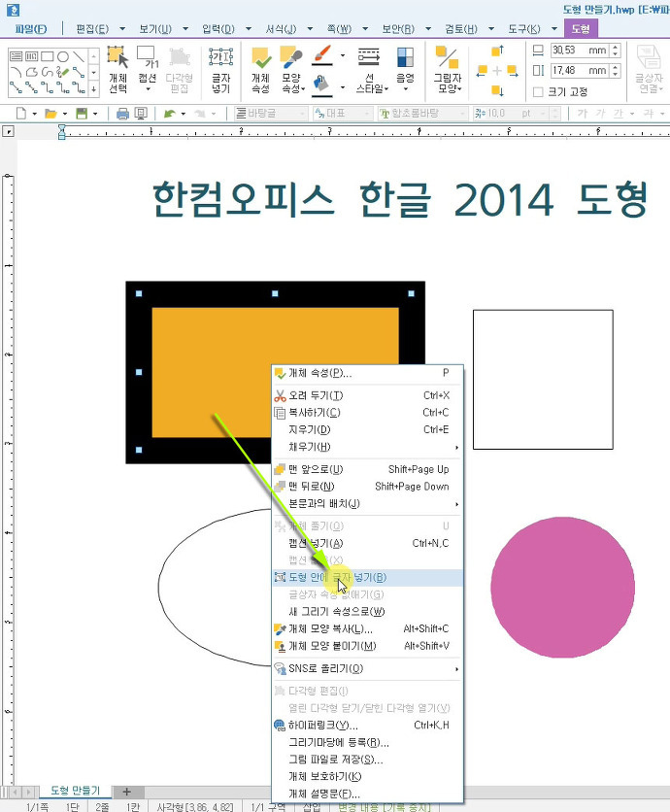The width and height of the screenshot is (670, 812).
Task: Choose 도형 안에 글자 넣기 context item
Action: [x=367, y=577]
